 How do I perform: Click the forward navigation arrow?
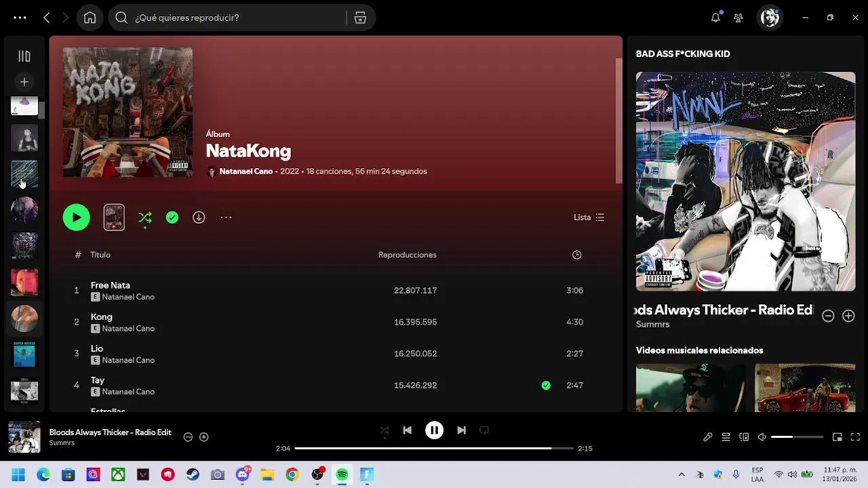66,18
